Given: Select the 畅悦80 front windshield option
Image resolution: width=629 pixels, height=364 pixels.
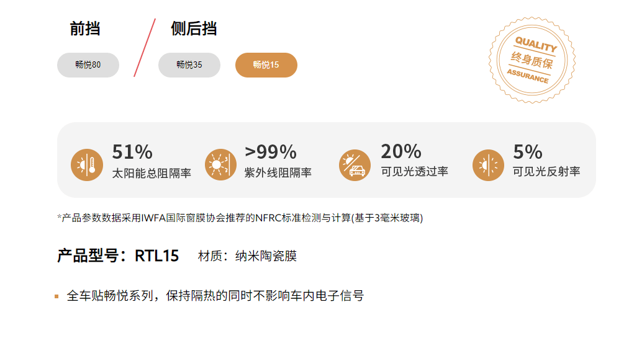Looking at the screenshot, I should pos(88,65).
